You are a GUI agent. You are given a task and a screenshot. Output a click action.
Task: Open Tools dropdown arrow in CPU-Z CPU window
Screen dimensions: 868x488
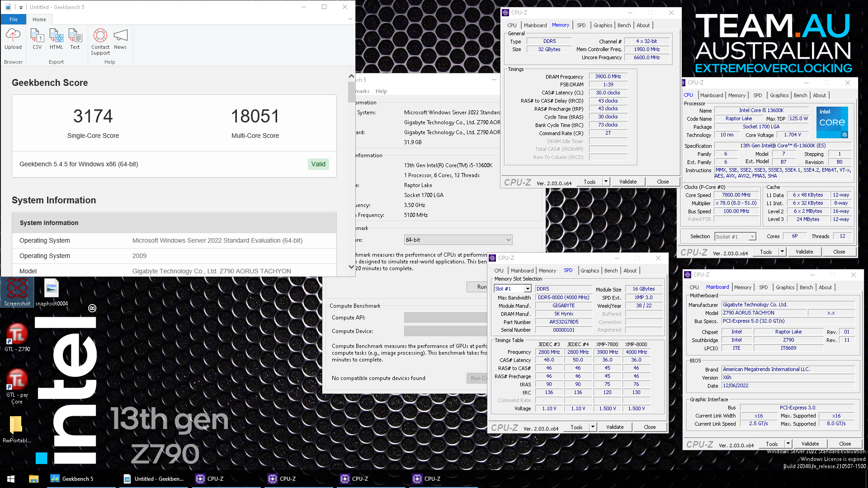[x=782, y=252]
